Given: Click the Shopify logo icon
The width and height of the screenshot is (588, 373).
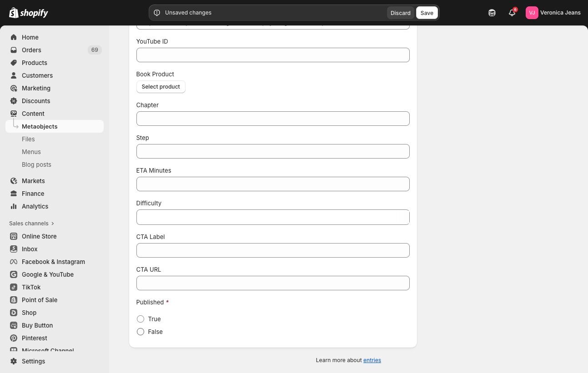Looking at the screenshot, I should [14, 13].
